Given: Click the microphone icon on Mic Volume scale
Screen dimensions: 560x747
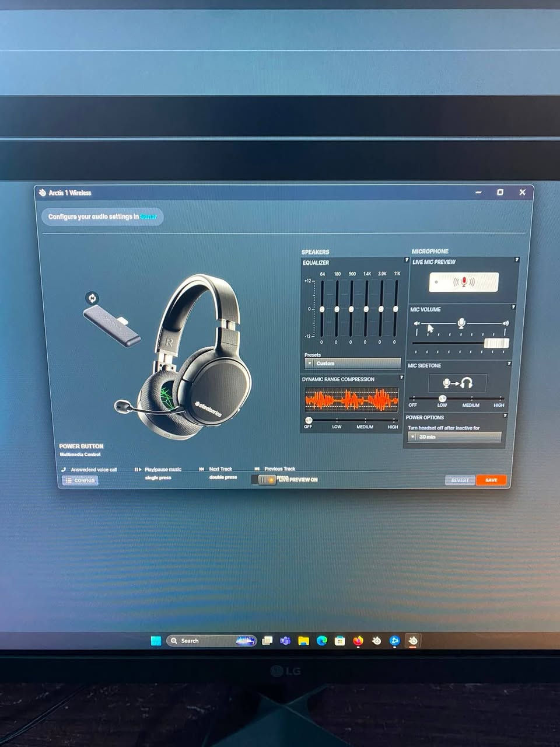Looking at the screenshot, I should tap(461, 323).
